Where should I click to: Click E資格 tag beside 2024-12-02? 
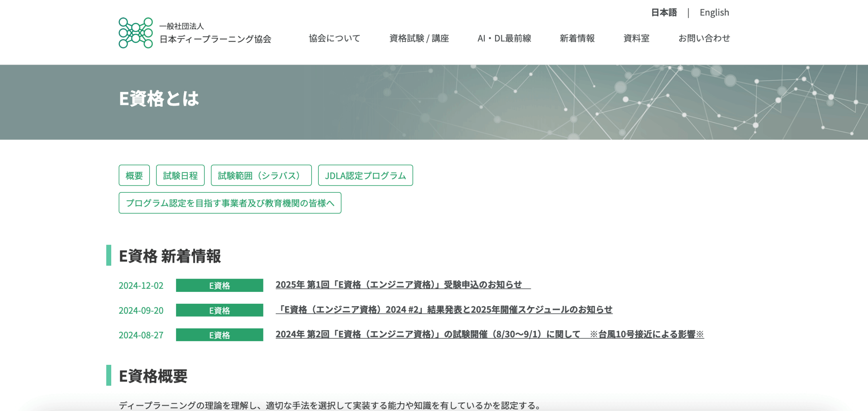point(219,285)
